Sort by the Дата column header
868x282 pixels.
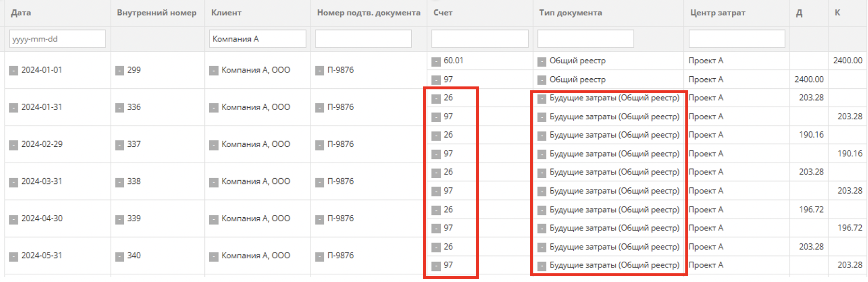21,13
